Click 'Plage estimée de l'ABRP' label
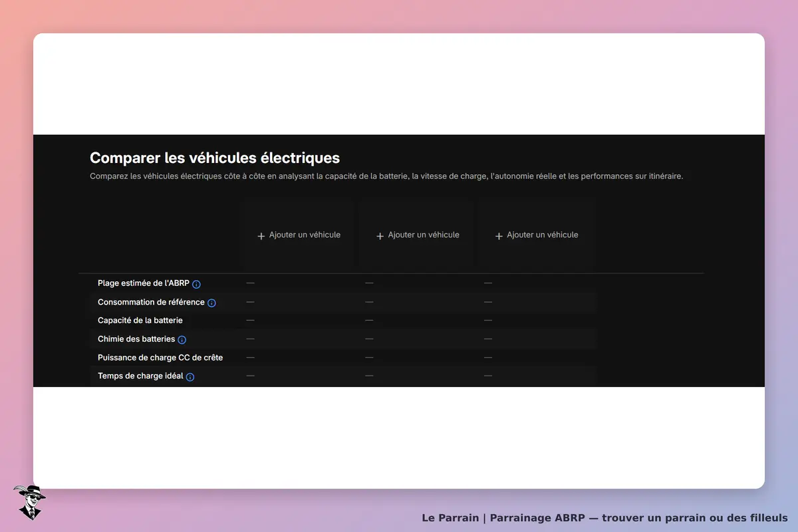798x532 pixels. (x=144, y=283)
